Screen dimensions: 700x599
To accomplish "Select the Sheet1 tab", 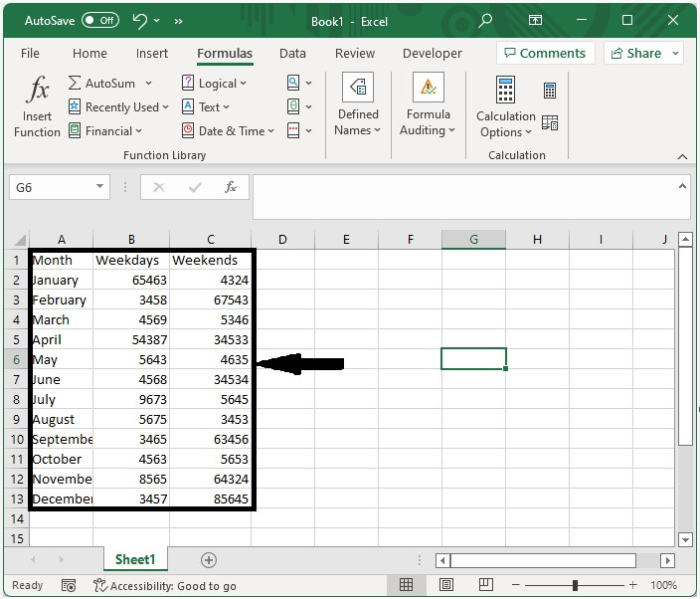I will pyautogui.click(x=135, y=559).
